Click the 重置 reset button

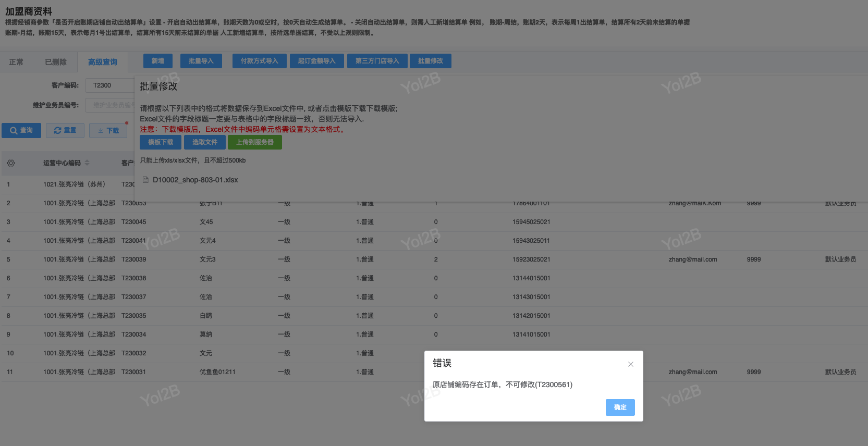pyautogui.click(x=65, y=130)
